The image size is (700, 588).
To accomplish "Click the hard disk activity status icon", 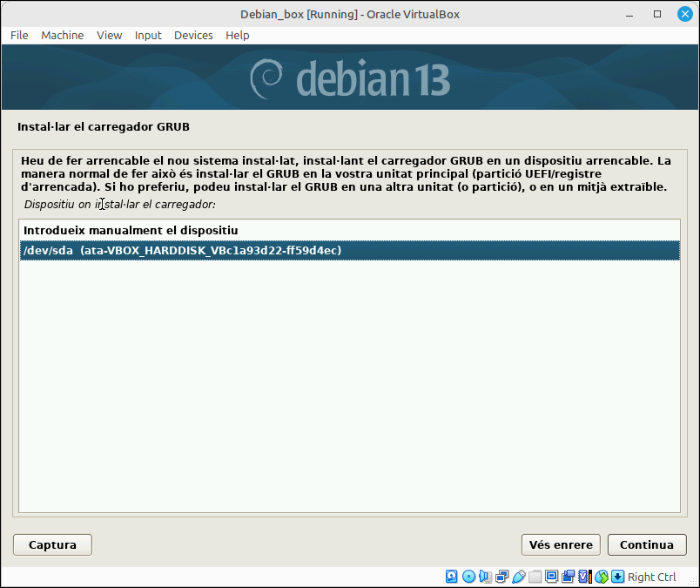I will [451, 577].
